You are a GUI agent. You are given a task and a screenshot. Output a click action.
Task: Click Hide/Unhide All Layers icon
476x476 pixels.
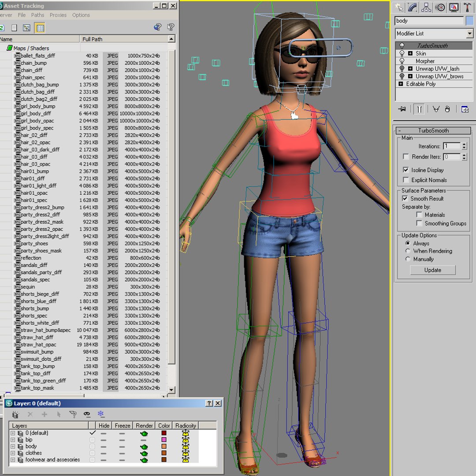pyautogui.click(x=87, y=414)
